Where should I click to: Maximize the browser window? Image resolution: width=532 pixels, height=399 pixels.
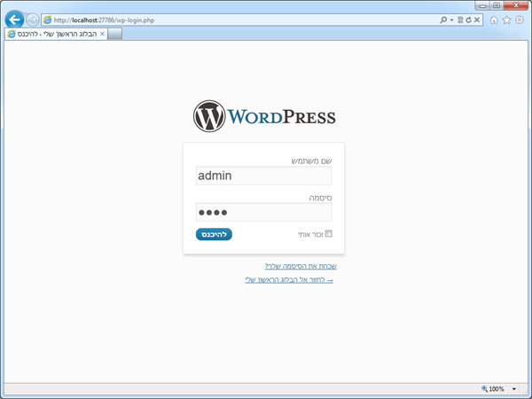[497, 6]
